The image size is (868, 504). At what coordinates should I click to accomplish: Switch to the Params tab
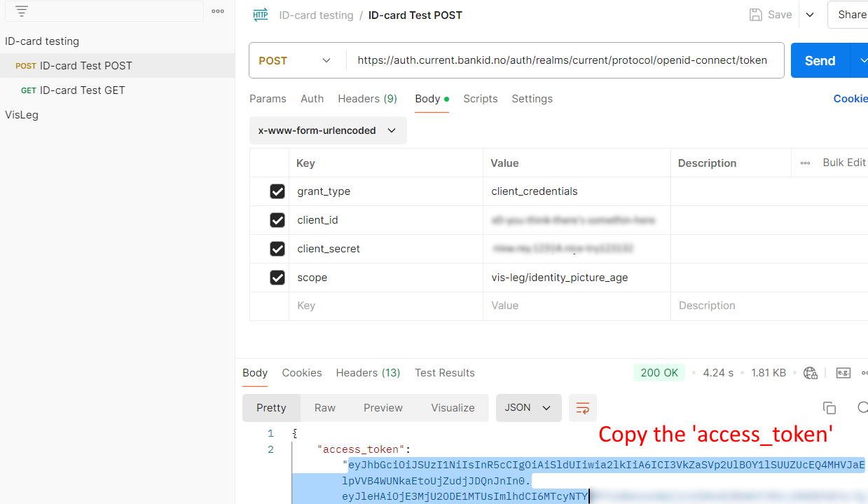point(268,99)
